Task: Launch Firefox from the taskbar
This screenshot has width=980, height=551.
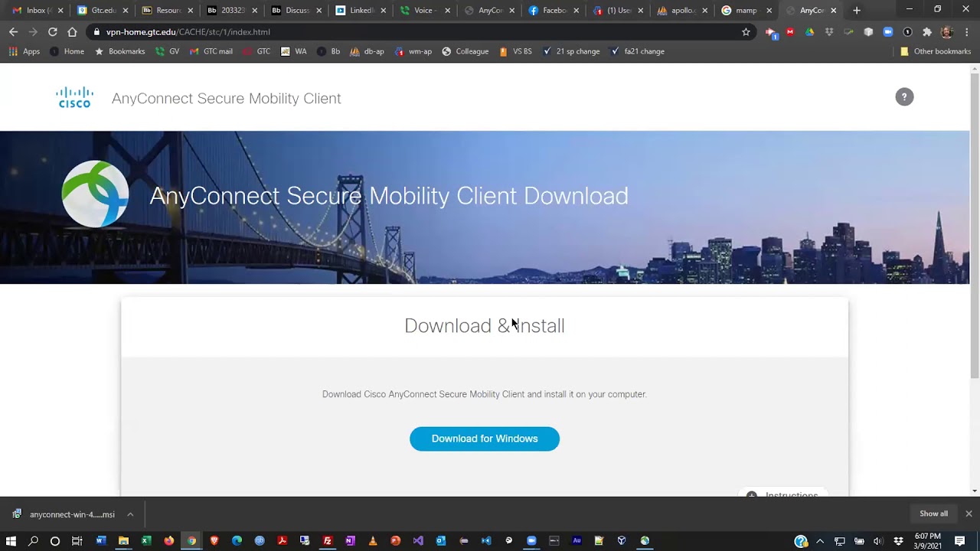Action: pyautogui.click(x=169, y=540)
